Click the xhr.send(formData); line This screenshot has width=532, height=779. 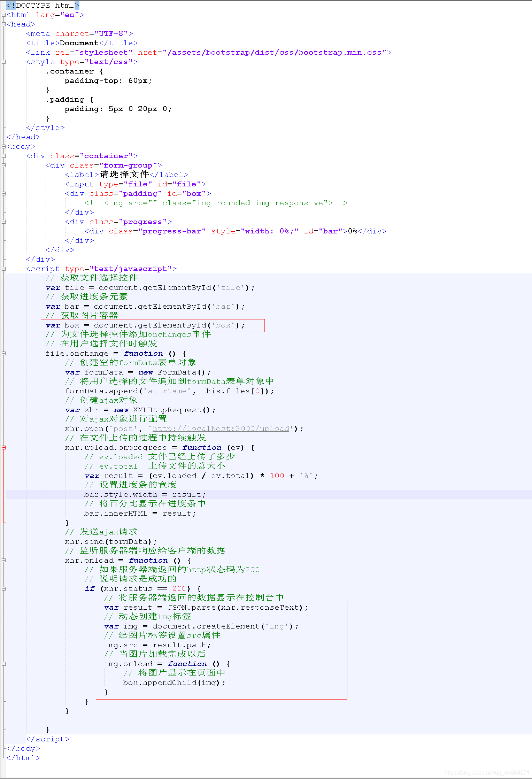click(111, 542)
